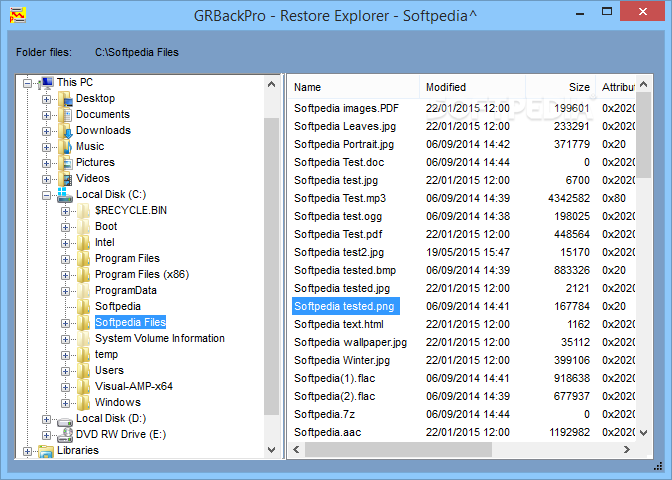The width and height of the screenshot is (672, 480).
Task: Select Softpedia Test.doc file
Action: point(339,162)
